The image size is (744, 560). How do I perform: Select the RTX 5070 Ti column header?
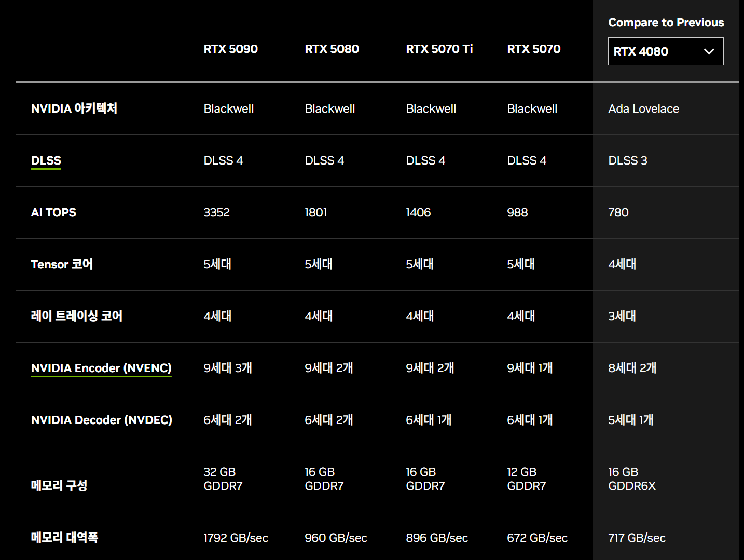coord(439,49)
